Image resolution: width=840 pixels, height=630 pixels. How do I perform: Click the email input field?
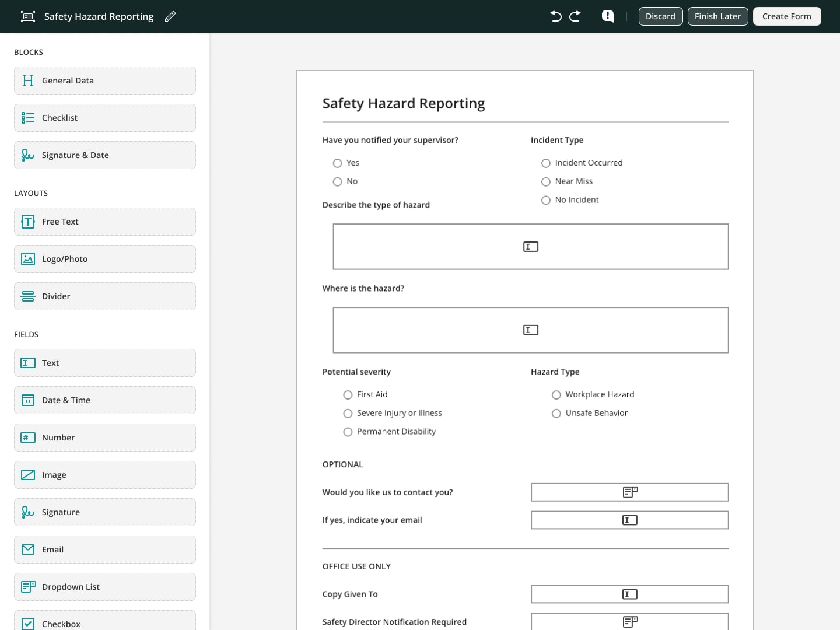[x=630, y=520]
